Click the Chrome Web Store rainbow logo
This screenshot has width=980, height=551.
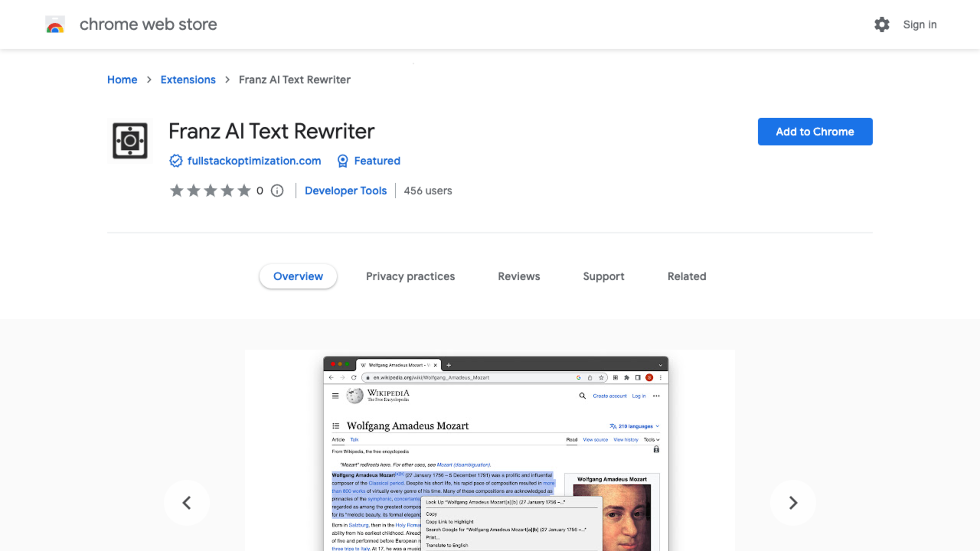pos(55,25)
